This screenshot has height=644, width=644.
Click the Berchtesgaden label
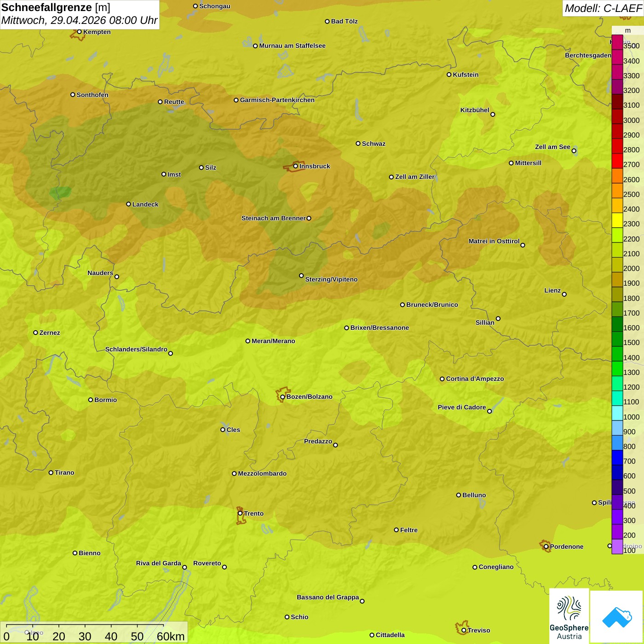click(x=588, y=55)
